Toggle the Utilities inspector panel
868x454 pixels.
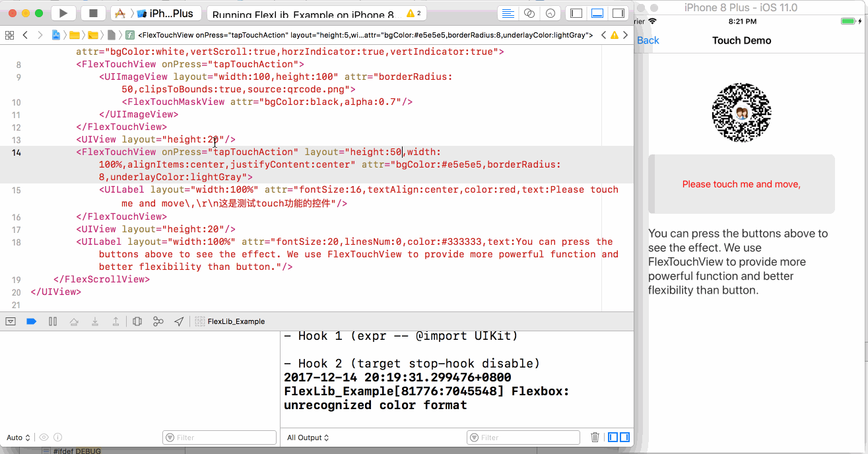coord(618,13)
